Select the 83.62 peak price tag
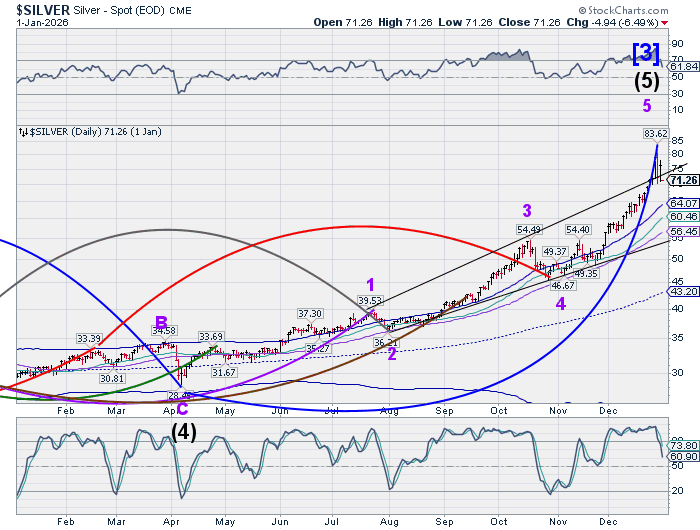700x530 pixels. 655,133
